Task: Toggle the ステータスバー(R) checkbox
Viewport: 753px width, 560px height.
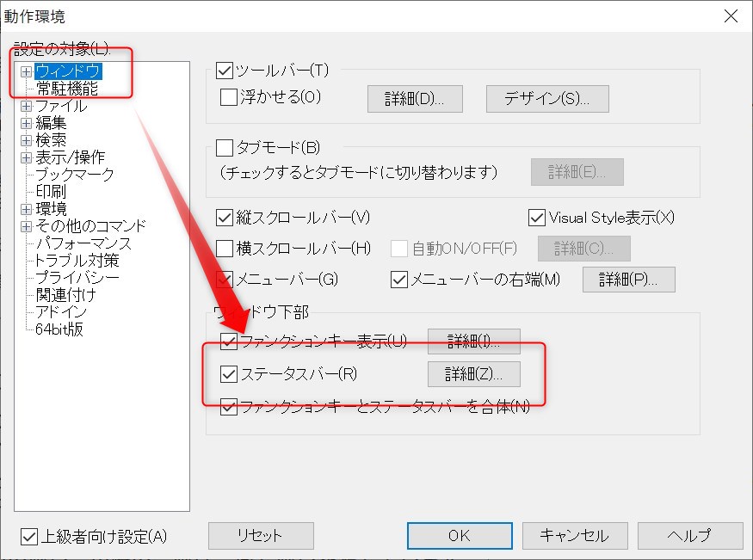Action: click(x=229, y=374)
